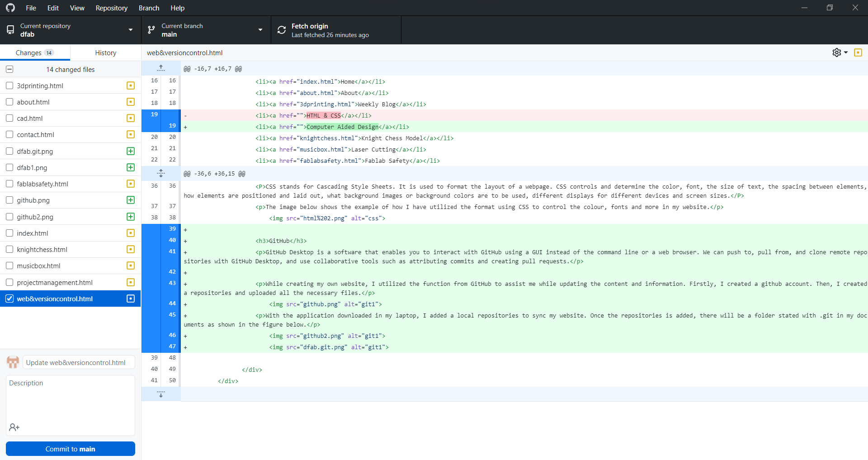Click added icon for dfab.git.png
The width and height of the screenshot is (868, 460).
click(131, 151)
